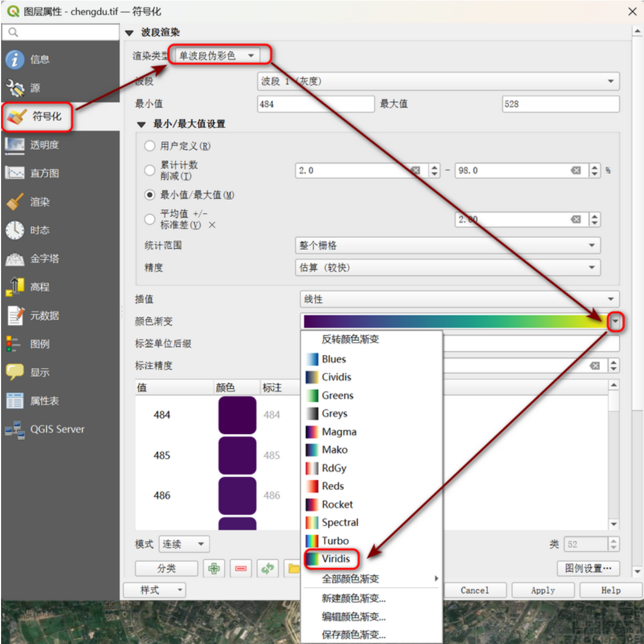Open the 属性表 (Attribute table) sidebar page
The image size is (644, 644).
60,401
